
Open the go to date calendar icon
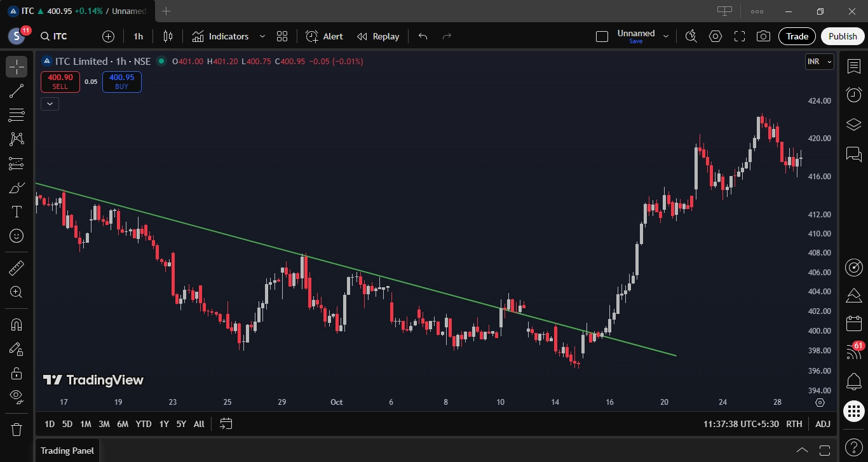point(226,424)
